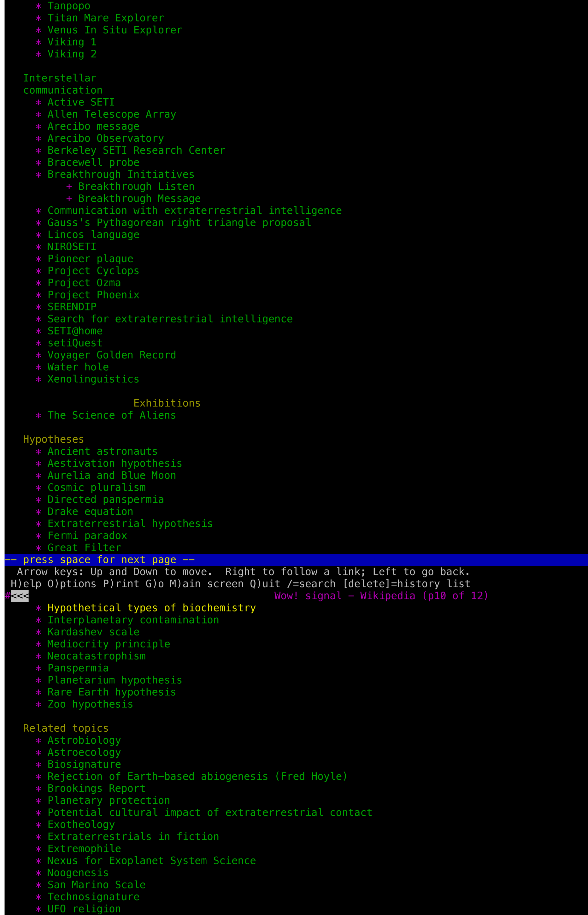Click the Extraterrestrial hypothesis link
The height and width of the screenshot is (915, 588).
pyautogui.click(x=130, y=523)
